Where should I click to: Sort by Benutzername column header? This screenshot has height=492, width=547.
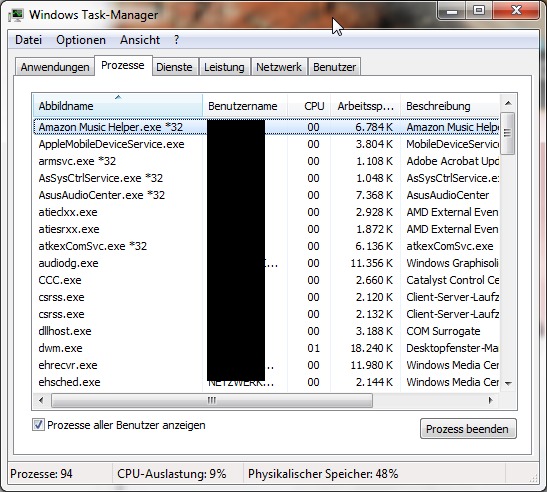coord(245,106)
